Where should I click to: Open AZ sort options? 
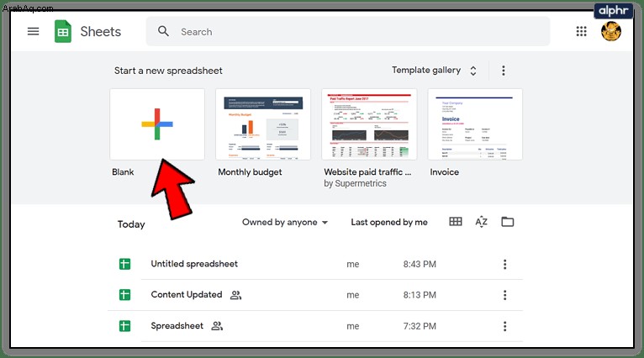pos(482,222)
